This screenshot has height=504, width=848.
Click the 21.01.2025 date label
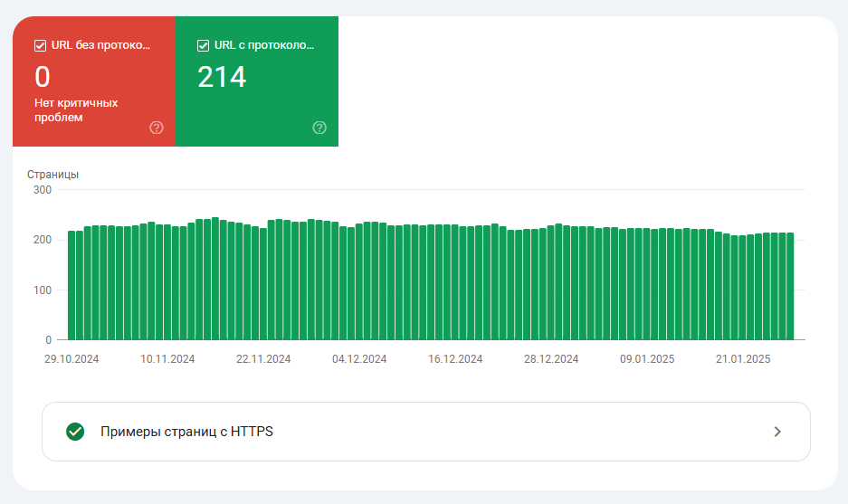click(743, 359)
